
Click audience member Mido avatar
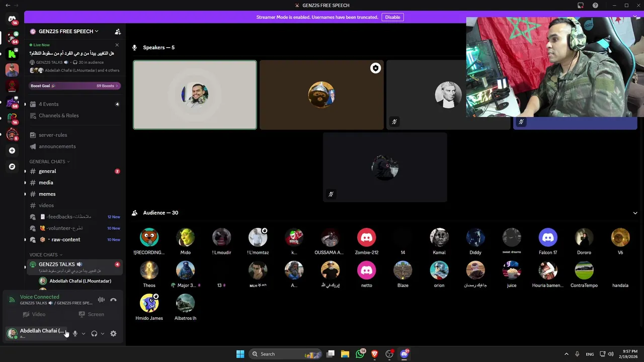(x=185, y=237)
